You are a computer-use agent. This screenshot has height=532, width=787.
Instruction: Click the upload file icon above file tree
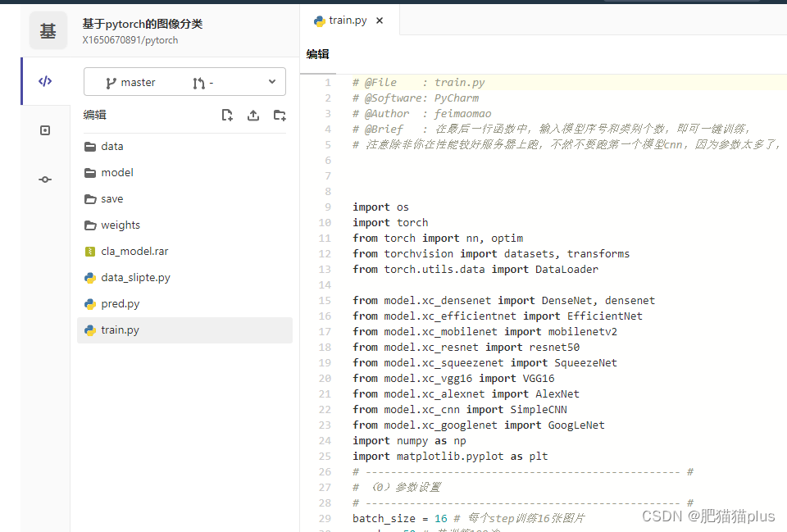253,115
